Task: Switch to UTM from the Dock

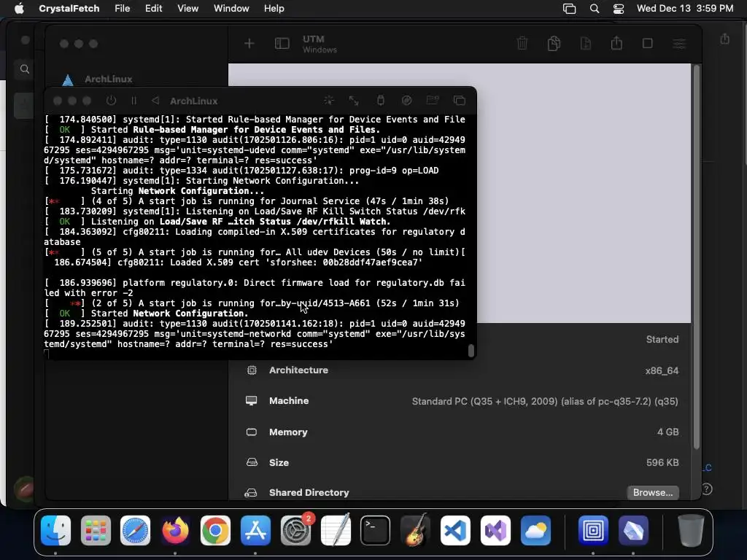Action: [593, 530]
